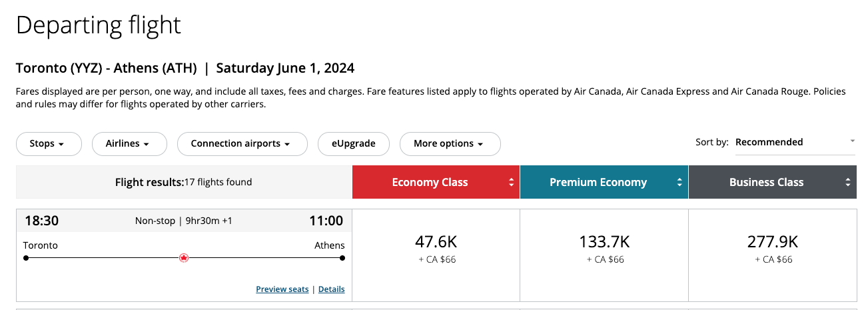The image size is (868, 310).
Task: Click the Athens arrival point on route line
Action: pos(342,258)
